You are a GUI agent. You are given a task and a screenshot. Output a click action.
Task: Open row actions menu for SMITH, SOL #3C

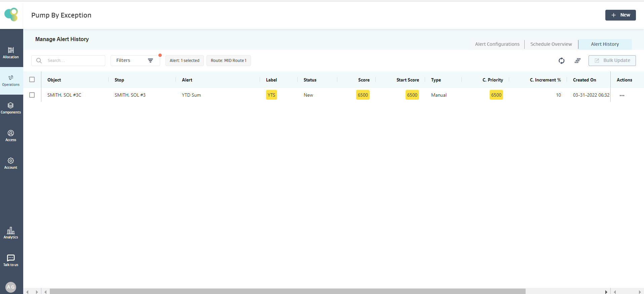[x=622, y=95]
